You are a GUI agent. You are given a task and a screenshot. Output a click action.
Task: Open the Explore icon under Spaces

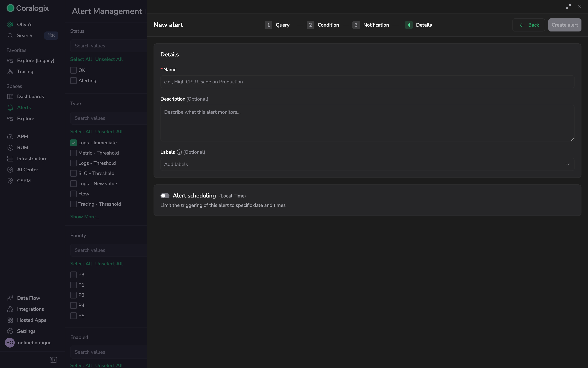click(x=10, y=119)
